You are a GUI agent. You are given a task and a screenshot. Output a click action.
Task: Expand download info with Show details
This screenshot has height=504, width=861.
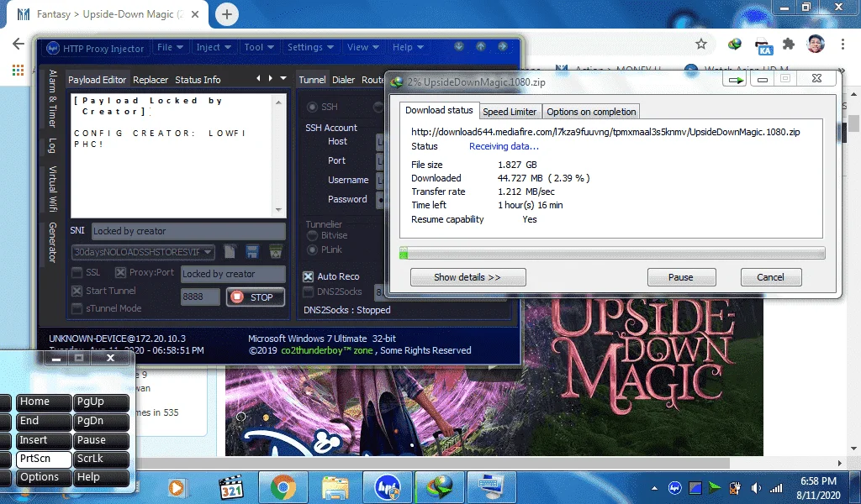(467, 277)
